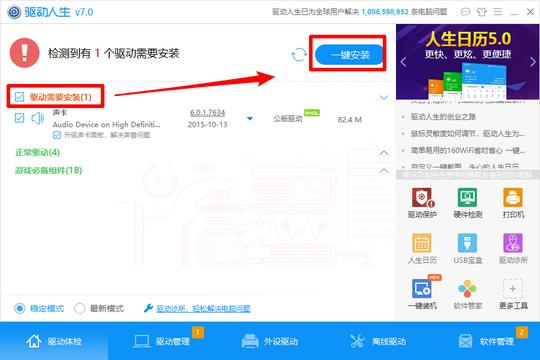Select the 最新模式 radio button
Image resolution: width=540 pixels, height=360 pixels.
click(80, 308)
